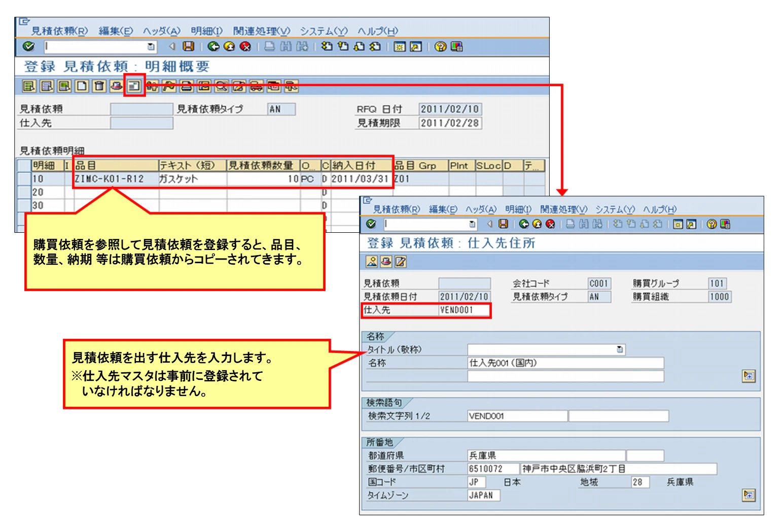This screenshot has height=532, width=783.
Task: Click blank page icon in item overview toolbar
Action: [82, 86]
